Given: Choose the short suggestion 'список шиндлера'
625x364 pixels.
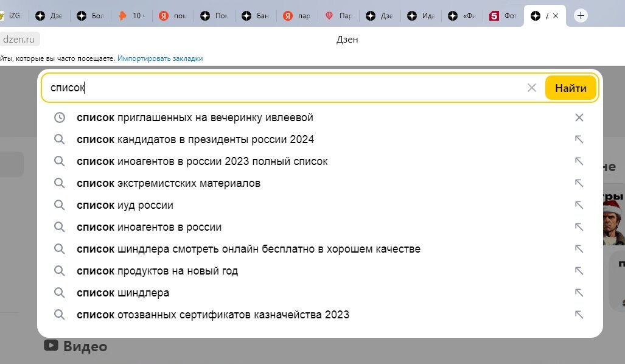Looking at the screenshot, I should (x=123, y=293).
